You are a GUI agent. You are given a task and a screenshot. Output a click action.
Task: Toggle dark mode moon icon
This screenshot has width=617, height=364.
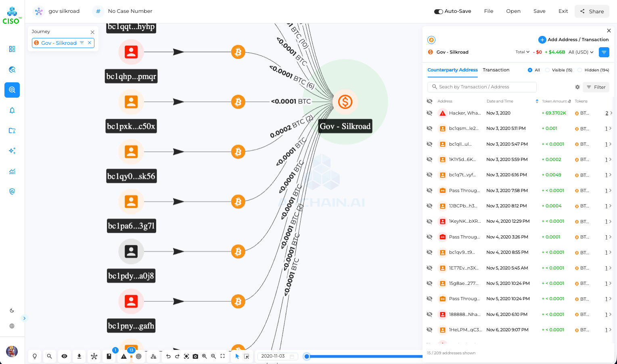coord(12,310)
